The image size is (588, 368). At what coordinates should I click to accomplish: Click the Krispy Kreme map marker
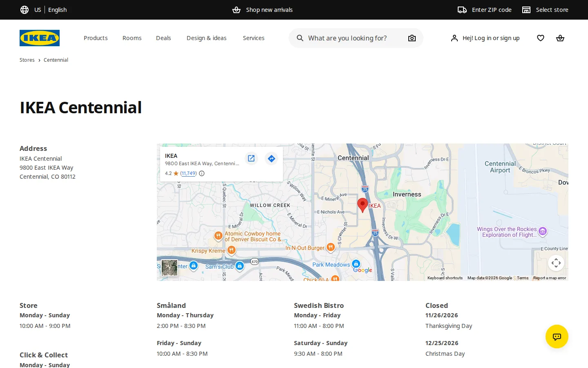coord(232,249)
